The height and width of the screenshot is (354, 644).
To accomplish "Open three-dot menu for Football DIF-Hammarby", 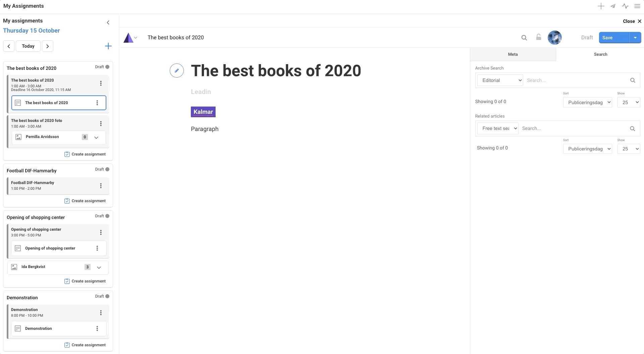I will click(101, 186).
